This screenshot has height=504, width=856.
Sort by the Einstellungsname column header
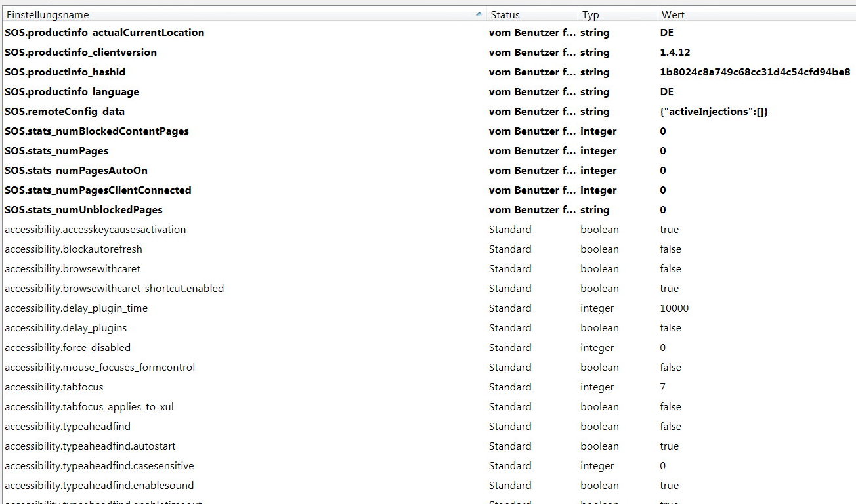[x=47, y=14]
